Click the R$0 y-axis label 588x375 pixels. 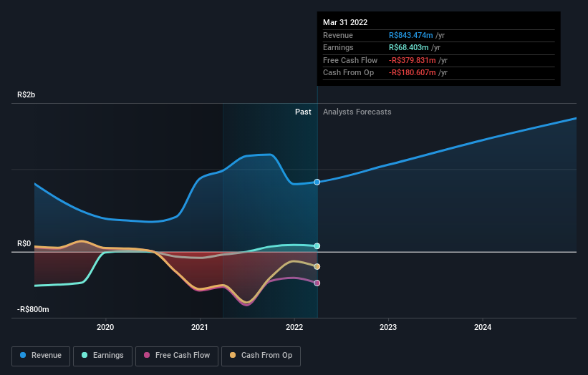(x=24, y=243)
